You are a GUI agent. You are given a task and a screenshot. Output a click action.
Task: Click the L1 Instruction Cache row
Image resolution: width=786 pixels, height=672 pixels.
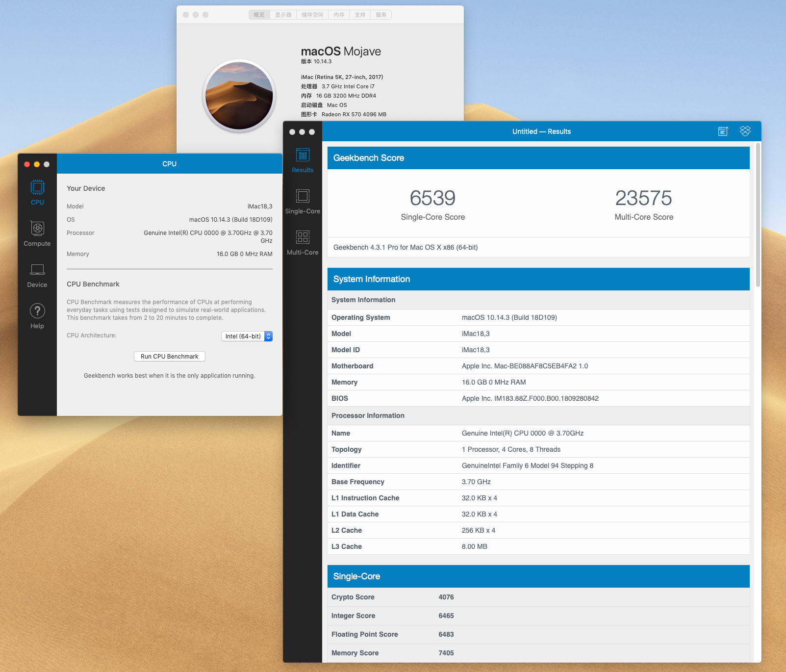(x=538, y=498)
